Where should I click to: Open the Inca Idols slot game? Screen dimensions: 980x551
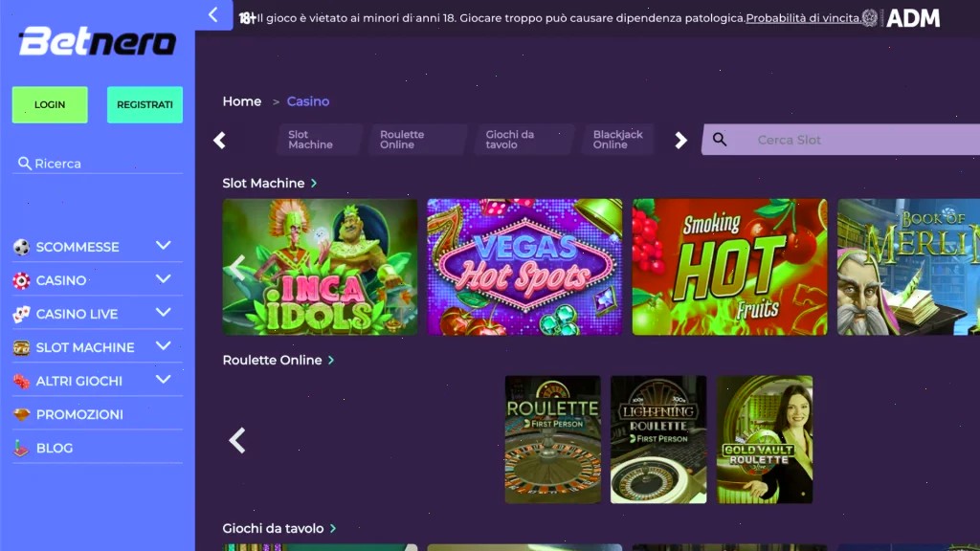[320, 267]
